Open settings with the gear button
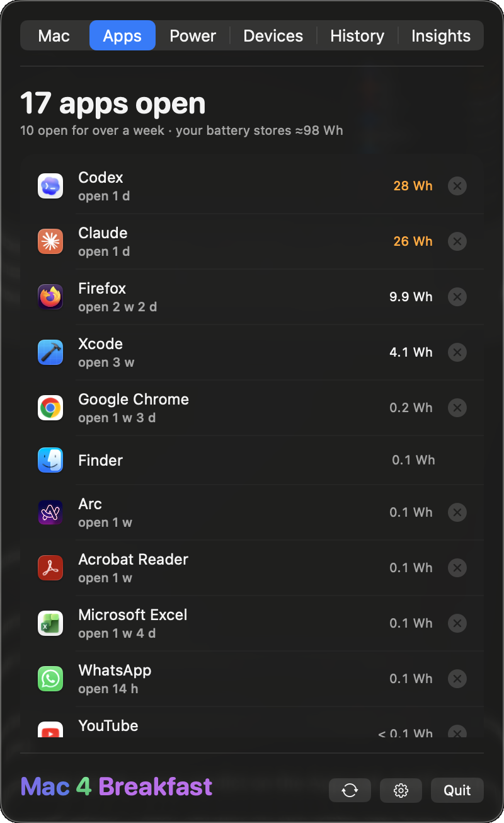The width and height of the screenshot is (504, 823). pos(401,790)
